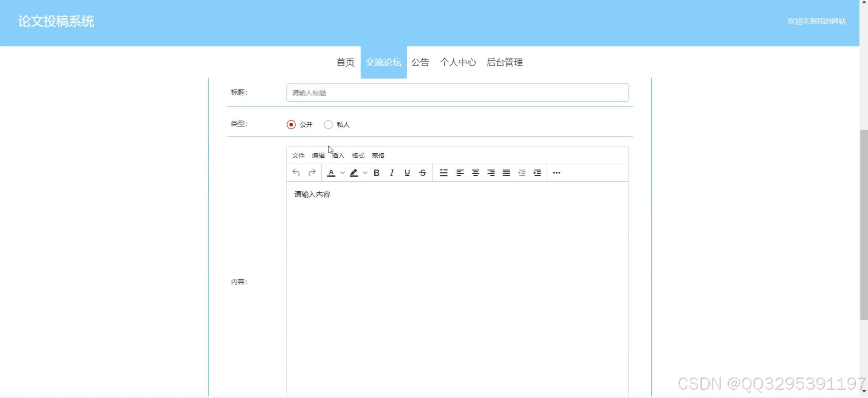Select the 公开 radio button
Image resolution: width=868 pixels, height=398 pixels.
[x=291, y=125]
